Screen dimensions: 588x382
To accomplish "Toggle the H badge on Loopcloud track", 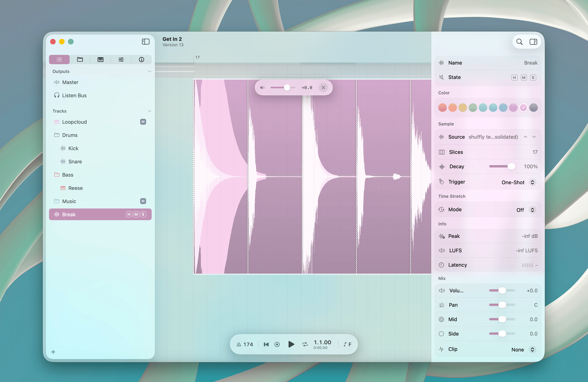I will (143, 122).
